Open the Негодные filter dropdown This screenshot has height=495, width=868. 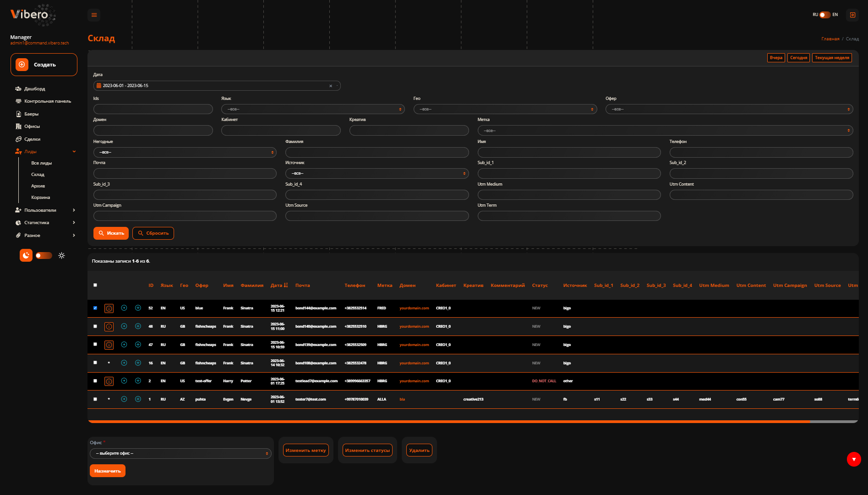[x=185, y=152]
